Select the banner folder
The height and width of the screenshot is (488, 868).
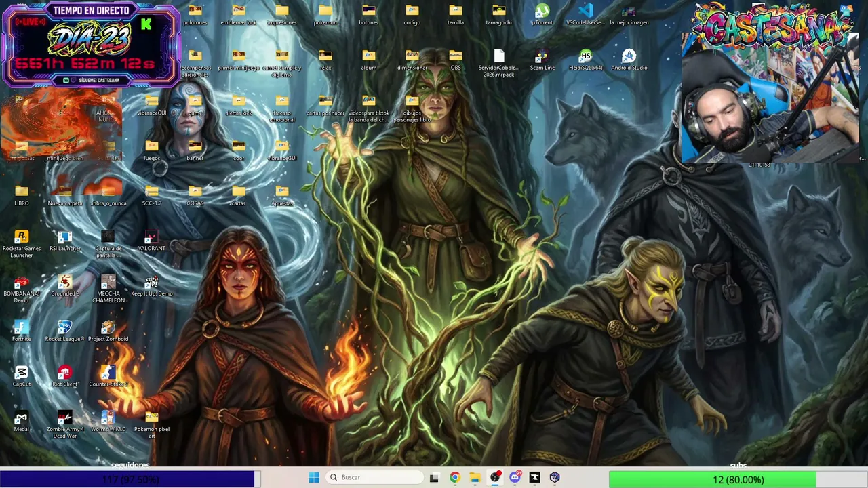(x=195, y=150)
